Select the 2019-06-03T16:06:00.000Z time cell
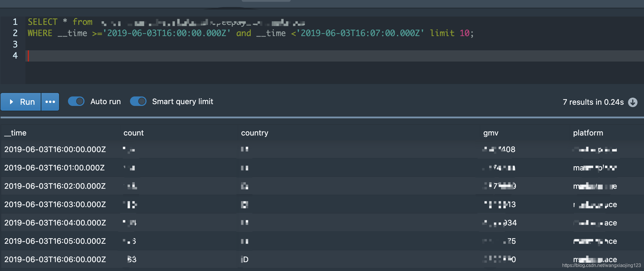This screenshot has height=271, width=644. click(55, 259)
